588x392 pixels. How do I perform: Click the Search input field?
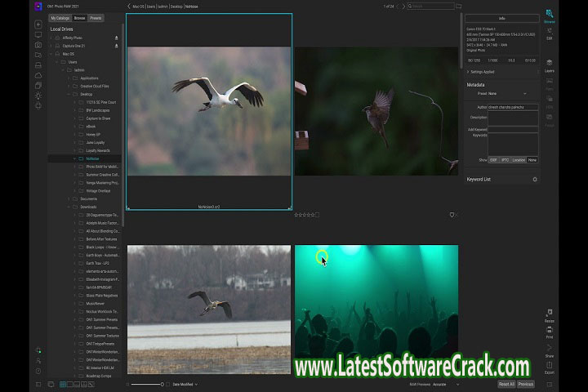430,7
